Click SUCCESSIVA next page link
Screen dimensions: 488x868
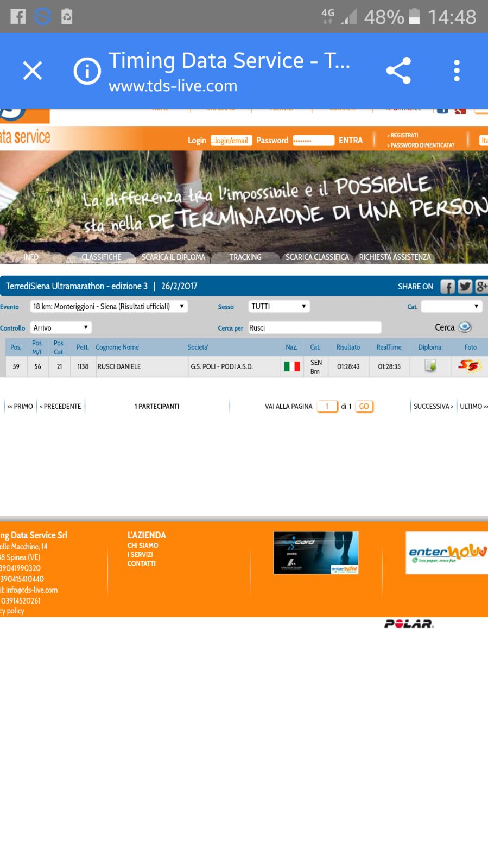pyautogui.click(x=433, y=407)
